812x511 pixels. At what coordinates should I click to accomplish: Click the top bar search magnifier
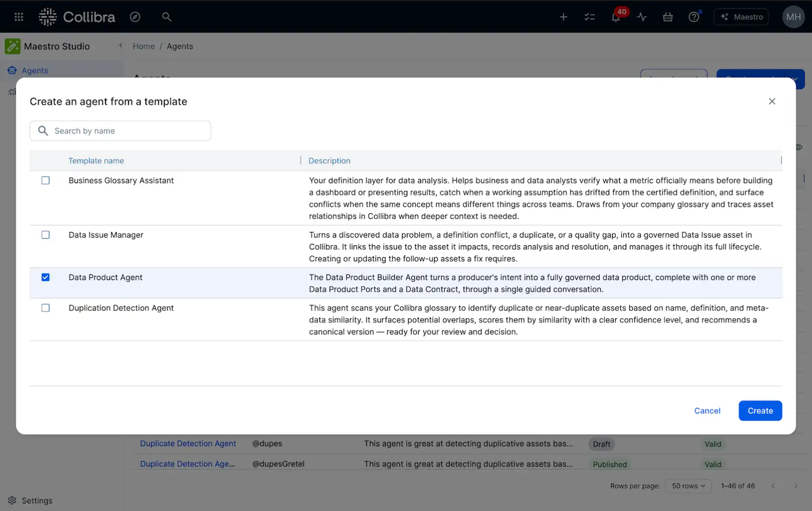[166, 17]
